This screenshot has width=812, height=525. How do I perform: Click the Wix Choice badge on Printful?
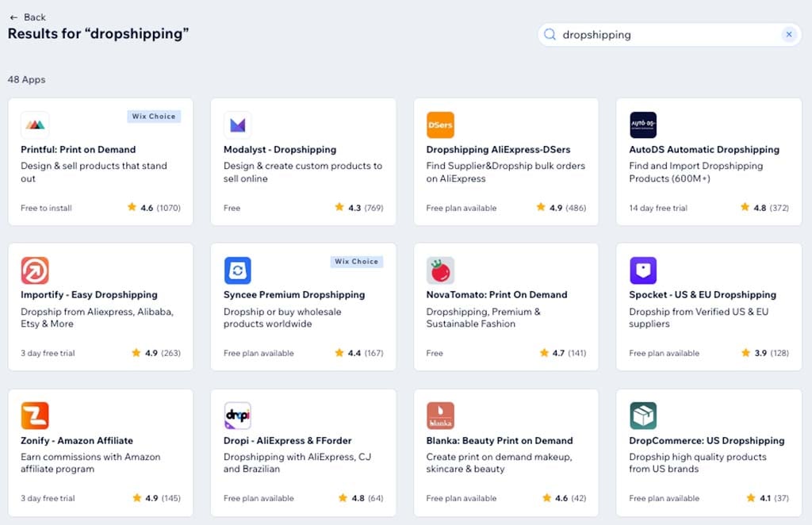pyautogui.click(x=154, y=117)
